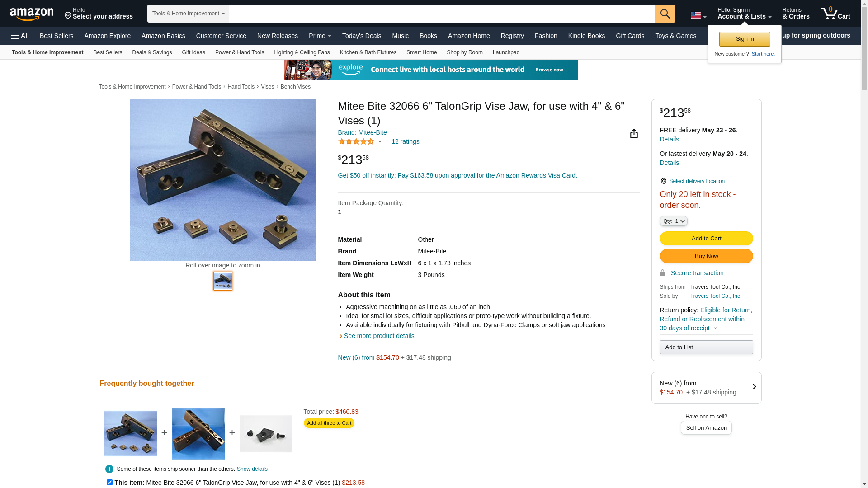Screen dimensions: 868x488
Task: Expand the return policy details chevron
Action: point(715,328)
